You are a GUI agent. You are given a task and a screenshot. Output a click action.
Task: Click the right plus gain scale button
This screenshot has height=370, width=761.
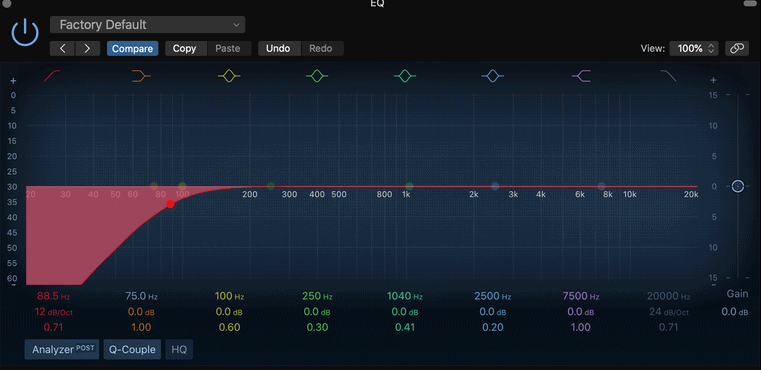point(713,80)
